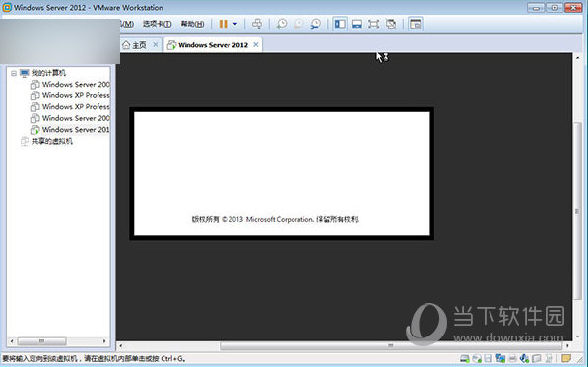
Task: Select the Windows Server 201 VM entry
Action: [x=76, y=130]
